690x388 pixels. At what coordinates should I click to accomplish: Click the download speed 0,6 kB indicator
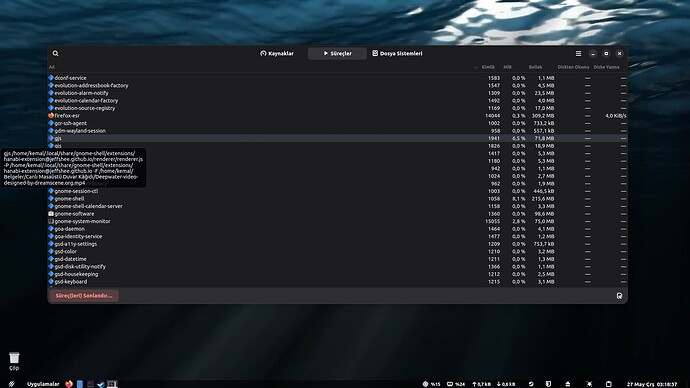point(506,384)
